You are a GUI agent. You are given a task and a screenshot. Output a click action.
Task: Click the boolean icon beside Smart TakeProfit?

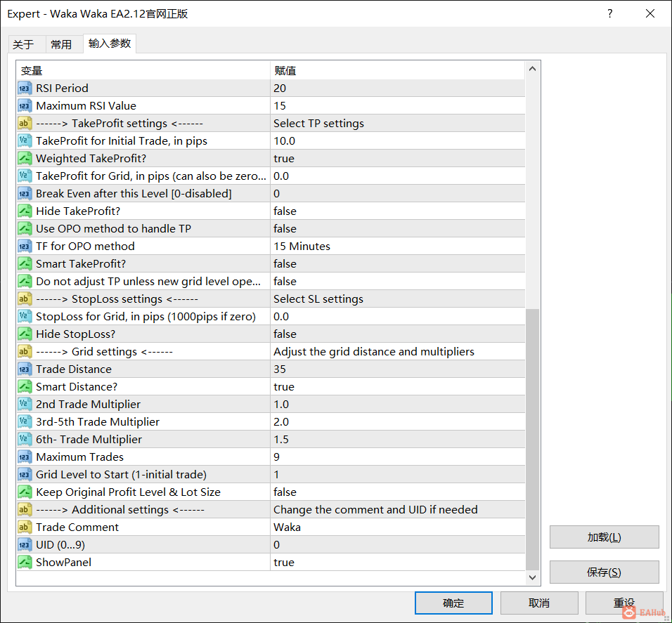point(25,264)
